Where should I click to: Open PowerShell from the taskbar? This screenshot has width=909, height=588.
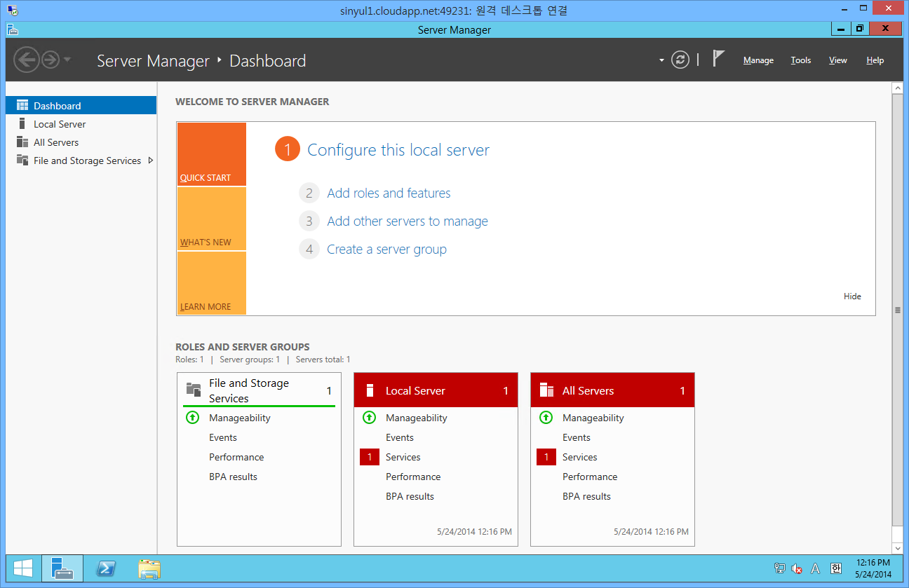click(106, 568)
